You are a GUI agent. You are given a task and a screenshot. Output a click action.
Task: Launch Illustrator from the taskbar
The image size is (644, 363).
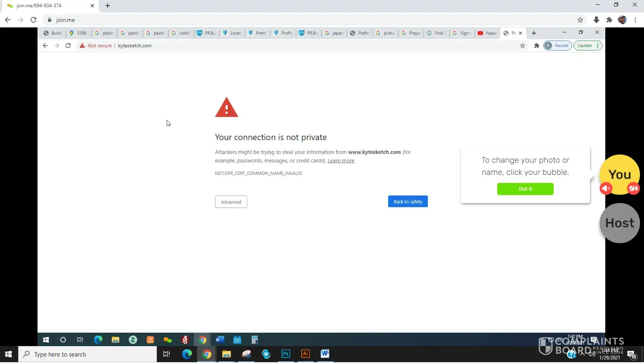coord(305,354)
